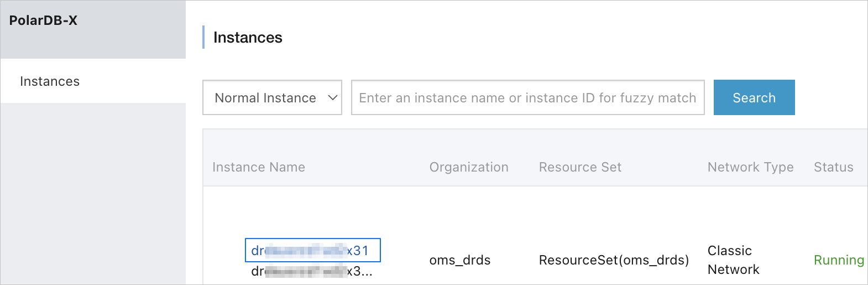The width and height of the screenshot is (868, 285).
Task: Click the Instance Name column header
Action: 258,167
